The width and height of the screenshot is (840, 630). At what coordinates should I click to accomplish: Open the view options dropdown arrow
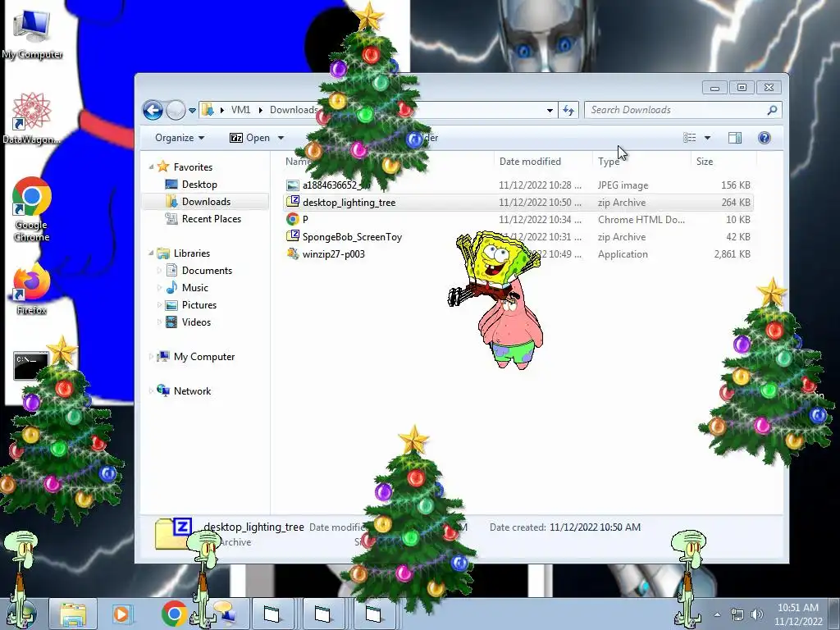point(707,138)
